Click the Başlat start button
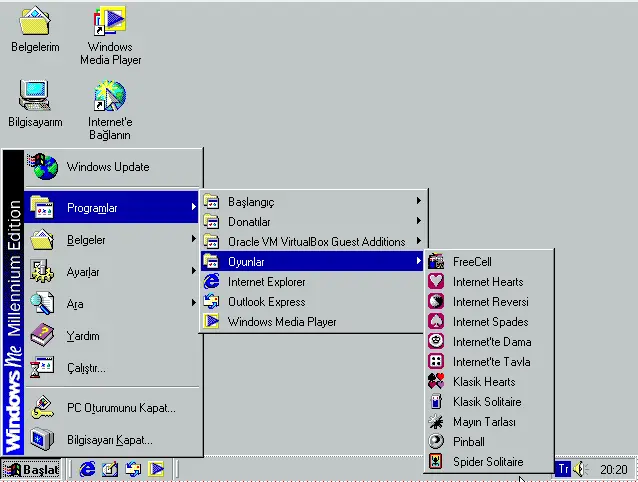The image size is (638, 482). tap(31, 470)
